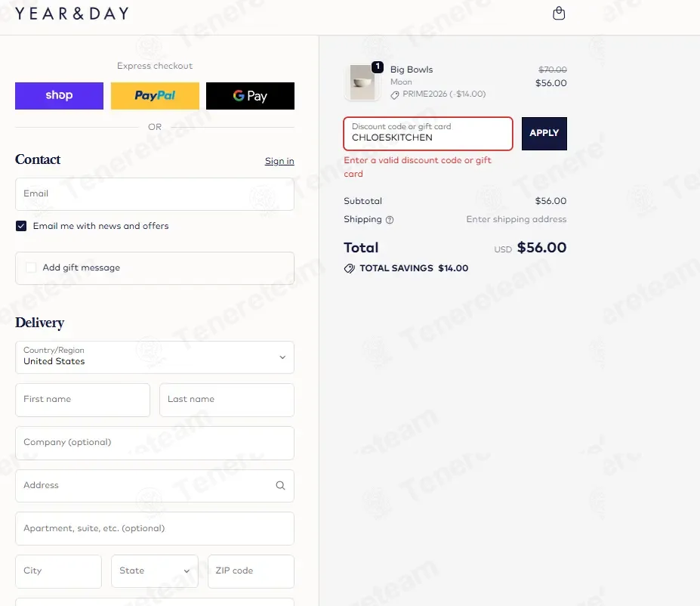Pay with Shop Pay express button

pos(59,95)
